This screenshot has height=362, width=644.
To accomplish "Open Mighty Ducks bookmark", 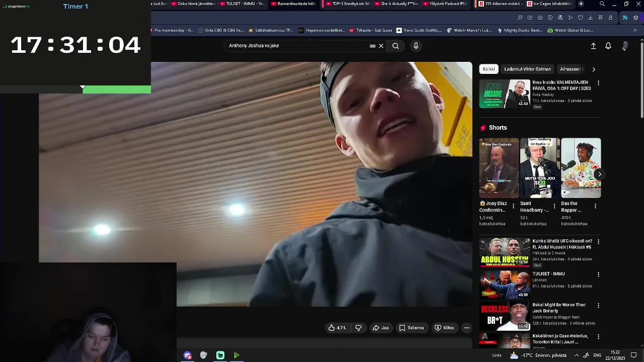I will [520, 30].
